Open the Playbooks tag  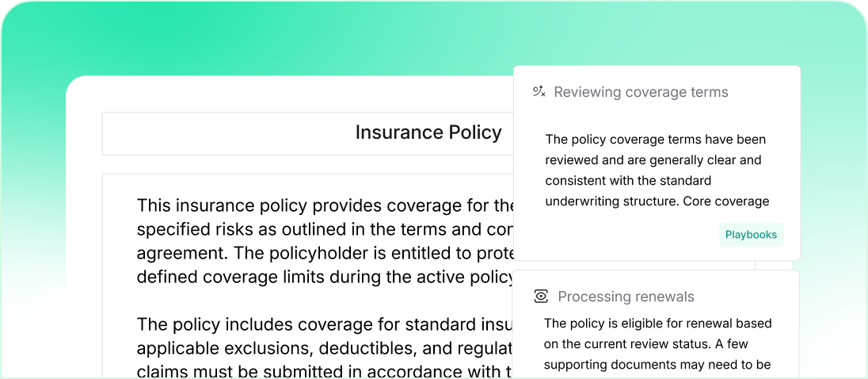coord(751,235)
